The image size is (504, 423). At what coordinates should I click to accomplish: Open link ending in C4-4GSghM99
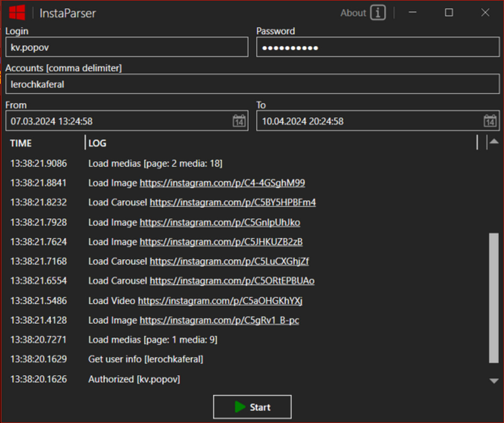pyautogui.click(x=222, y=183)
